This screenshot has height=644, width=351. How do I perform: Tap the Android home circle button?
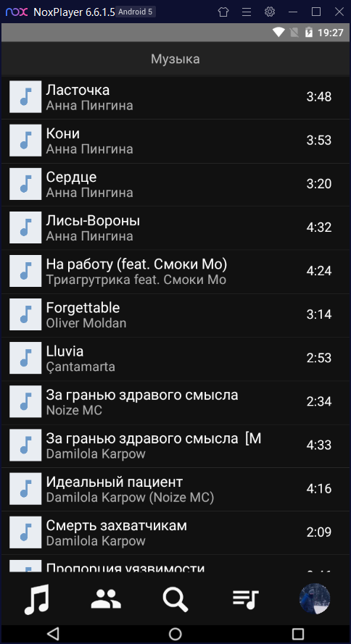click(x=175, y=633)
